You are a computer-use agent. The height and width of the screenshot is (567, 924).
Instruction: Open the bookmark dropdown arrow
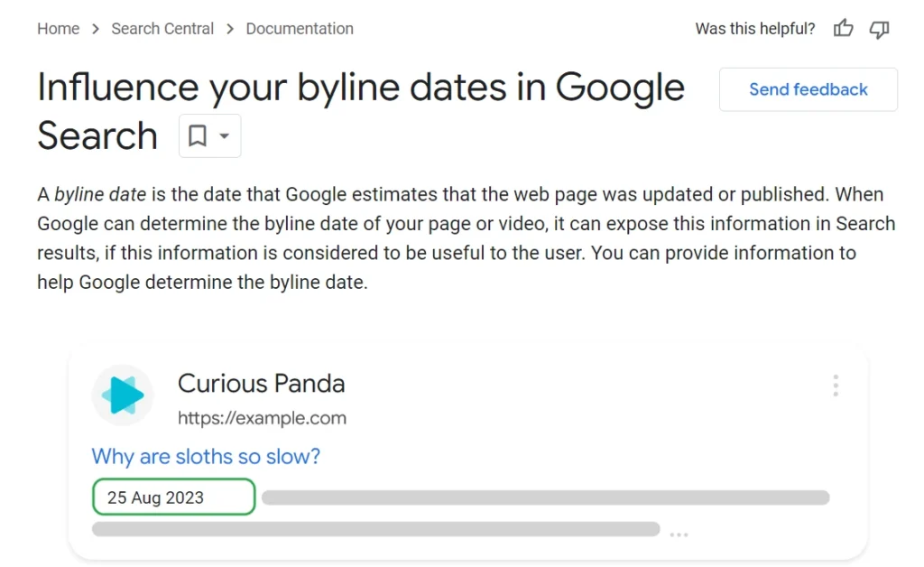225,136
